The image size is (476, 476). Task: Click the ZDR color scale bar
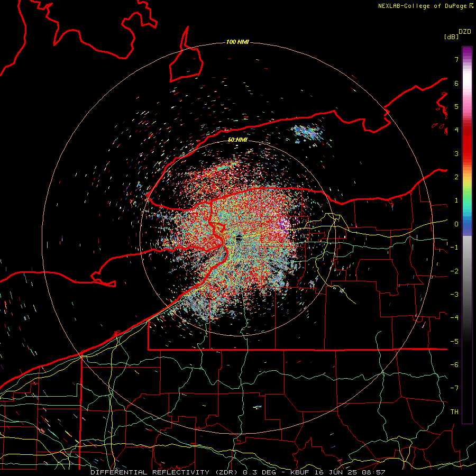point(467,235)
